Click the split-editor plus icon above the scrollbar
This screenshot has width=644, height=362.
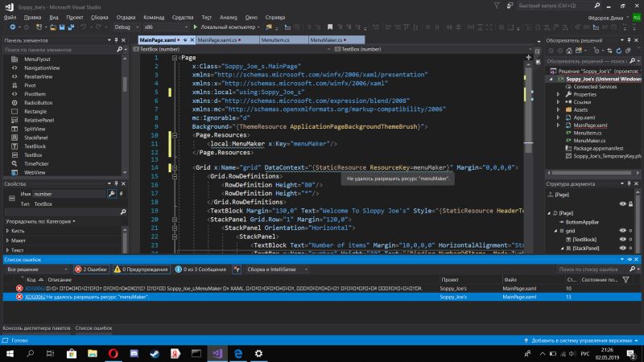pyautogui.click(x=529, y=57)
